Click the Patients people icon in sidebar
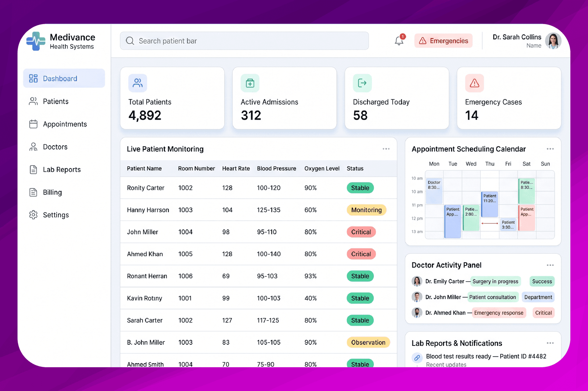588x391 pixels. coord(33,101)
